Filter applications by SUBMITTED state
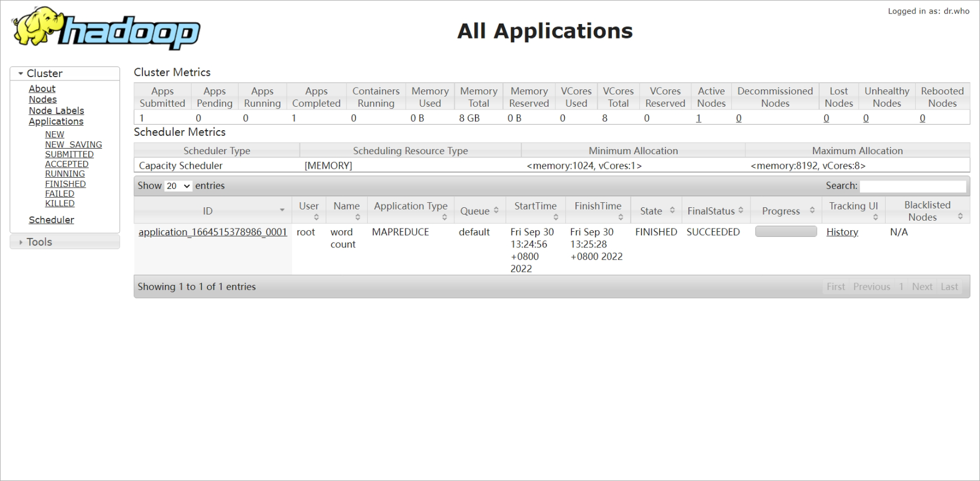The image size is (980, 481). tap(69, 154)
